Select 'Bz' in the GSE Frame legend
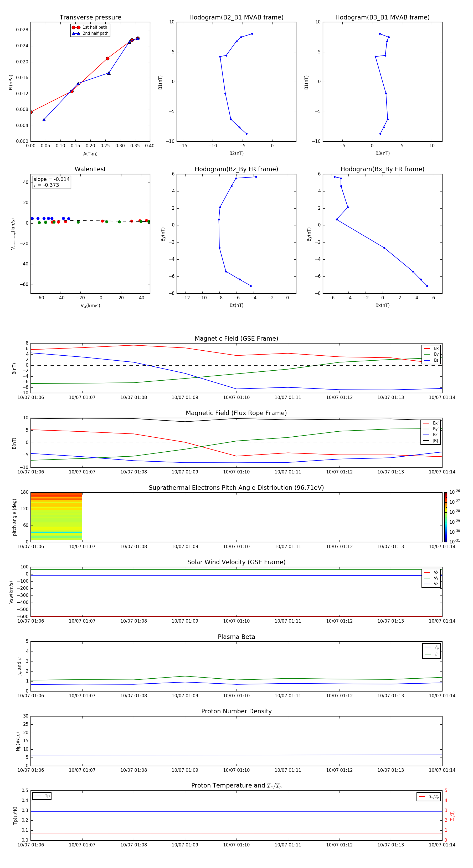The height and width of the screenshot is (868, 473). click(x=431, y=360)
